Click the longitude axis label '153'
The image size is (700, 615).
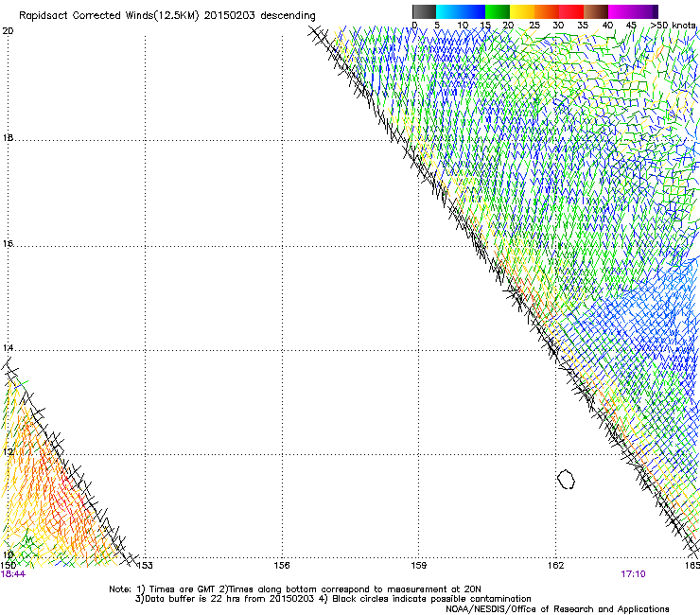(x=145, y=566)
